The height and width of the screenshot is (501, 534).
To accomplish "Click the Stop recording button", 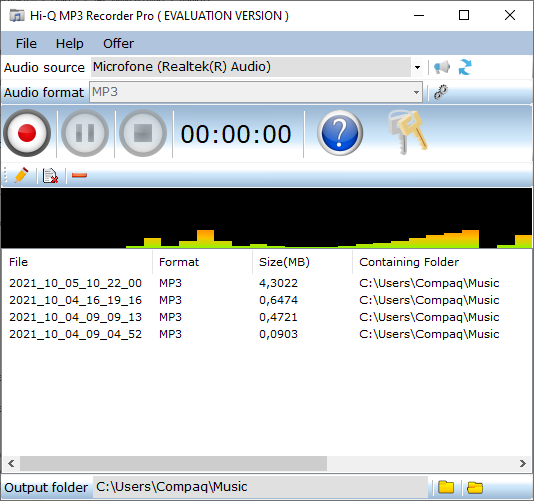I will (x=143, y=133).
